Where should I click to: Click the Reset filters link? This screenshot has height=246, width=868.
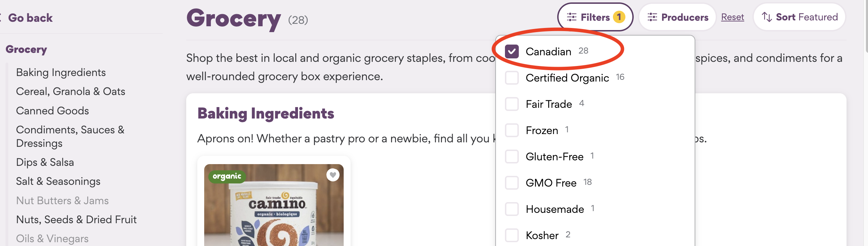[x=732, y=17]
